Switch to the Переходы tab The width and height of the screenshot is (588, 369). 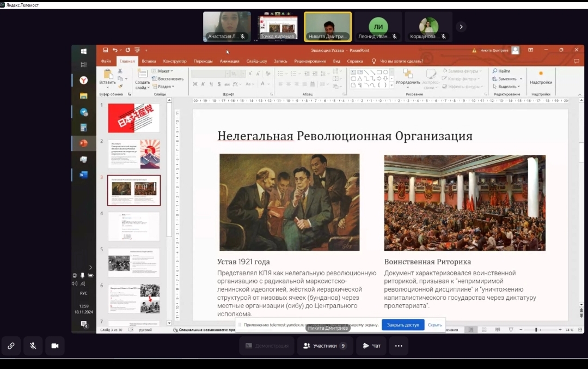[x=203, y=61]
